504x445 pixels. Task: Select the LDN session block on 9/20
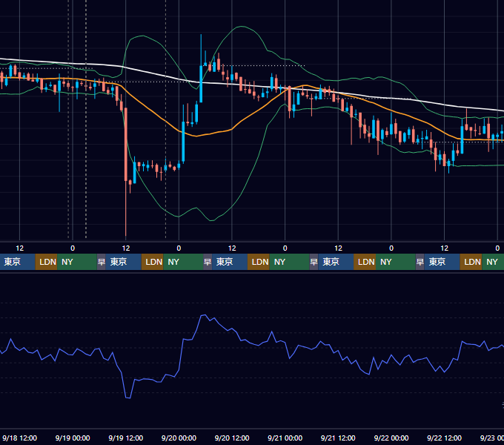pyautogui.click(x=259, y=262)
